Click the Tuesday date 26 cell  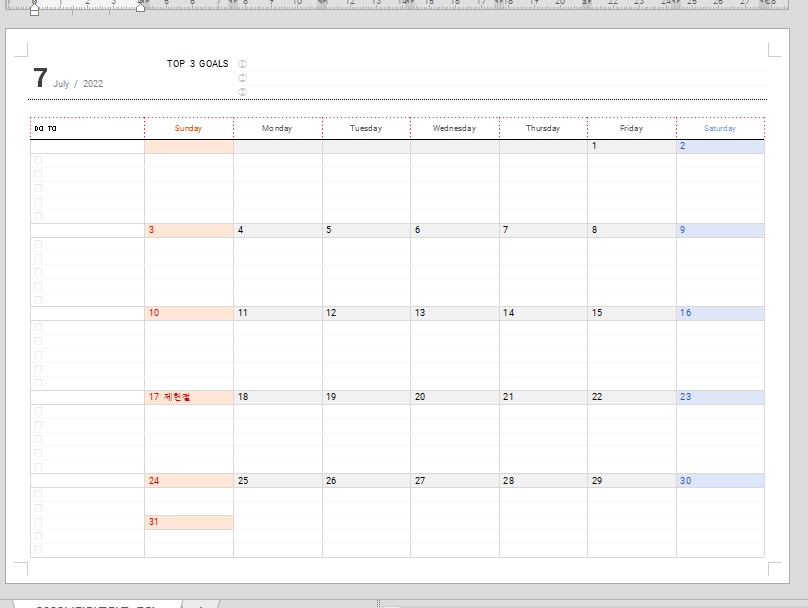click(366, 481)
